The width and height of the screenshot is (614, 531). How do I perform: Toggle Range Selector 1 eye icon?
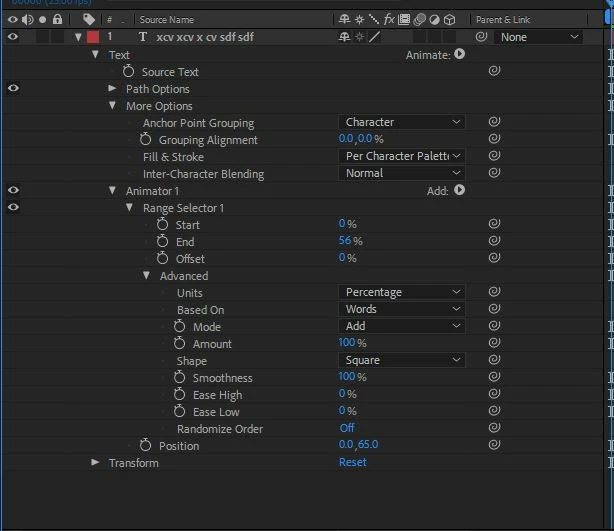click(x=13, y=207)
